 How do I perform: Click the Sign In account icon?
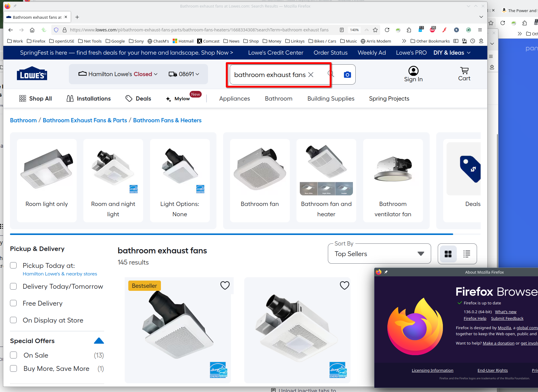[x=413, y=74]
